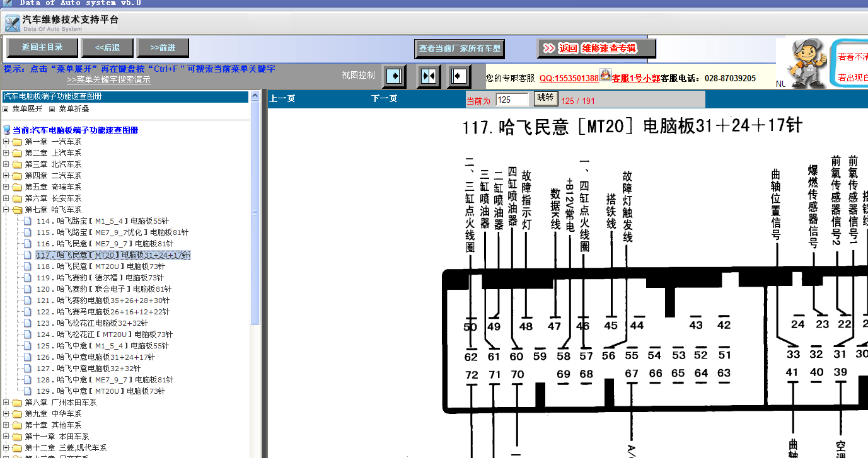Select item 117 哈飞民意 MT20 电脑板31+24+17针

pos(113,255)
